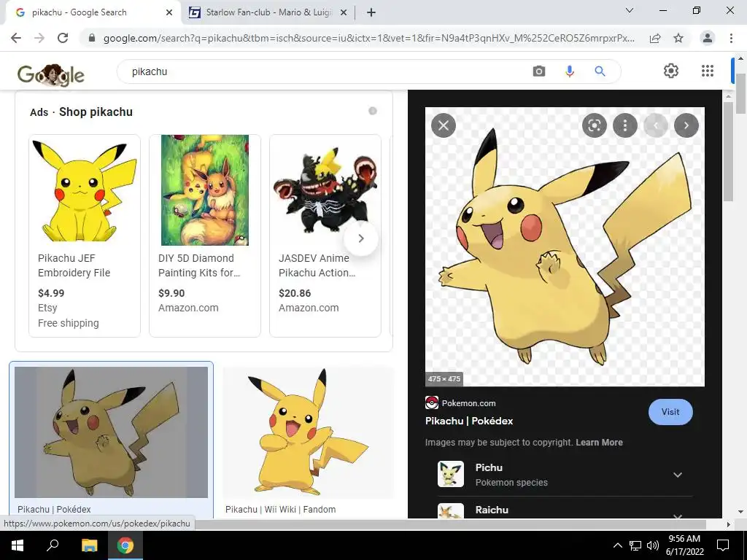Open Chrome's three-dot menu
This screenshot has height=560, width=747.
point(731,38)
